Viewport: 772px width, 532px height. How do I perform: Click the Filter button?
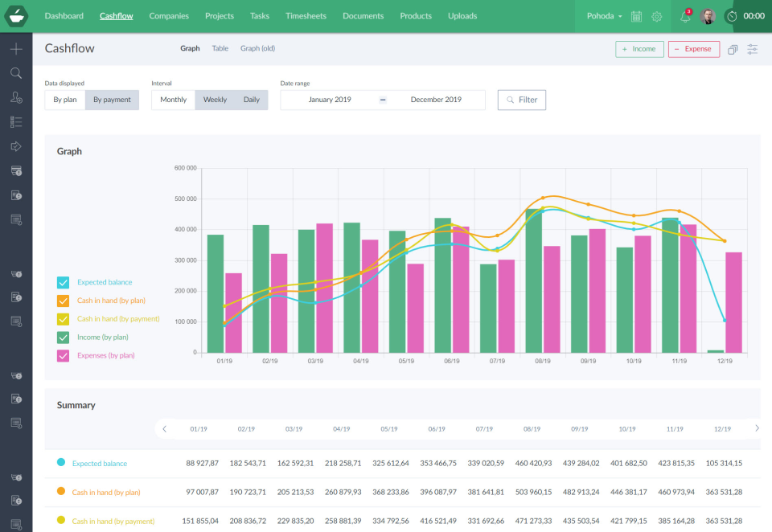(x=521, y=100)
